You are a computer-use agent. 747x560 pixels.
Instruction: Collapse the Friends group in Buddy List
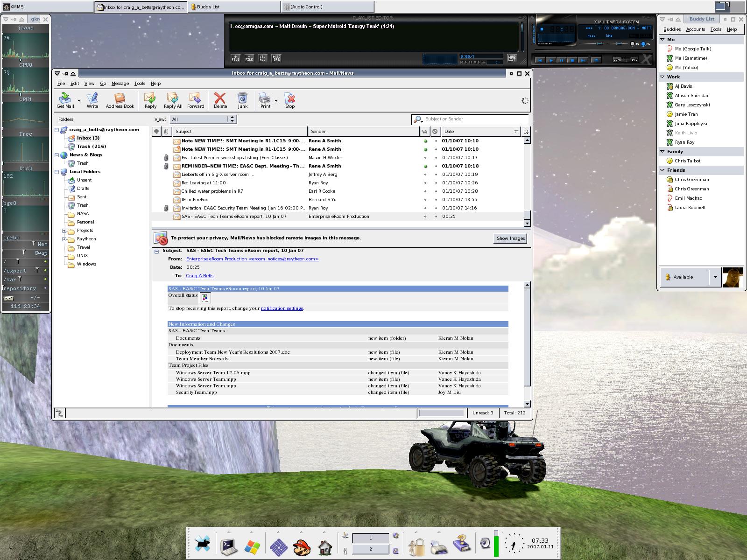point(662,170)
